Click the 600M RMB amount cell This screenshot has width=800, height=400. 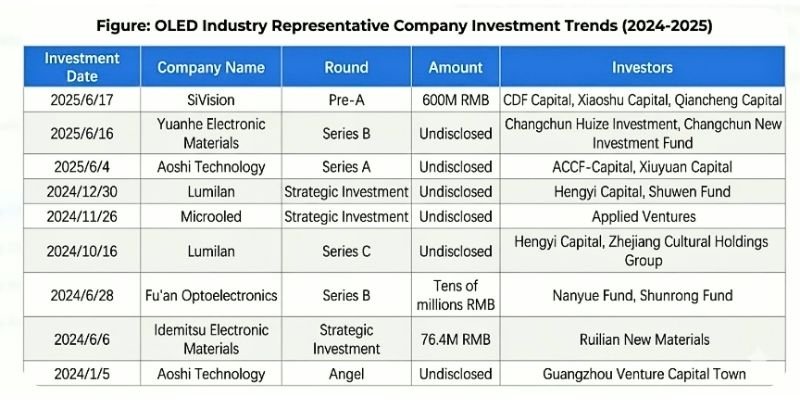[455, 100]
